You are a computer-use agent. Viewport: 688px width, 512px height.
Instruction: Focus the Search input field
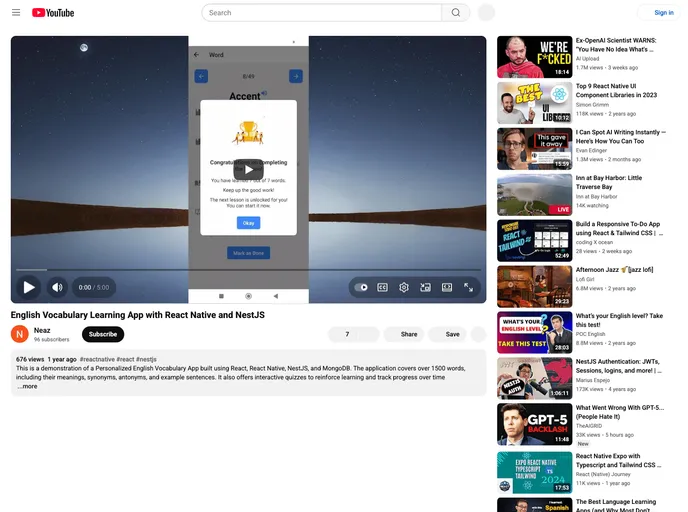coord(322,13)
